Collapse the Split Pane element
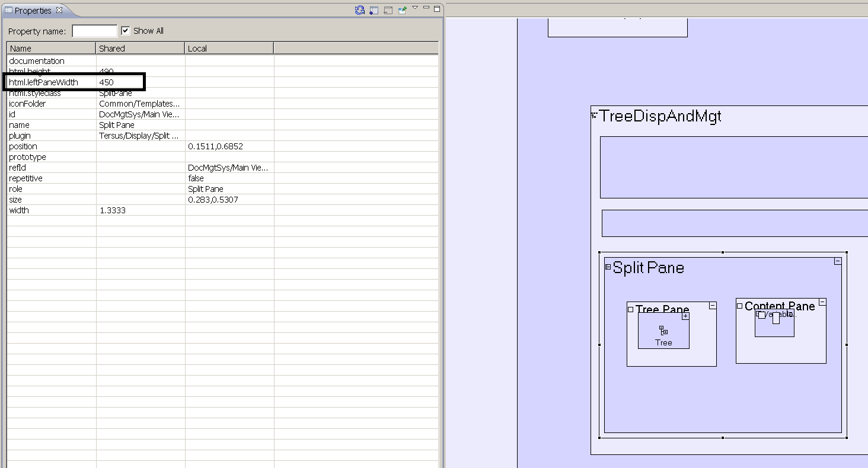 [837, 261]
